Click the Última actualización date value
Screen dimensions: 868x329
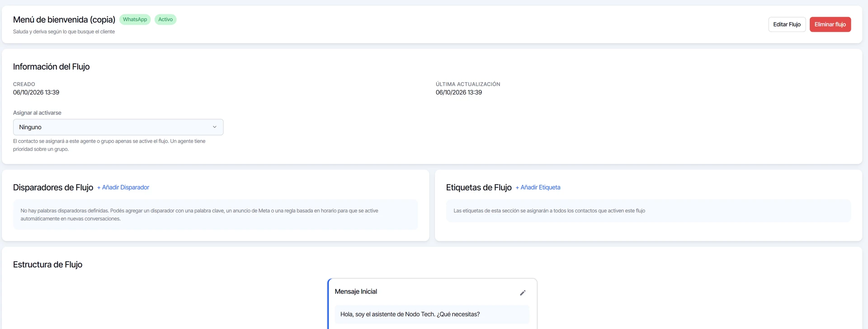459,92
